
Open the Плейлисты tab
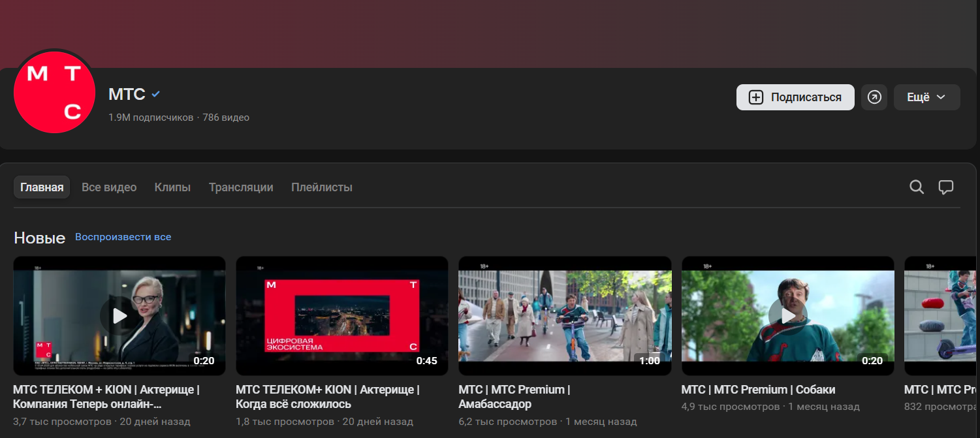click(x=322, y=187)
